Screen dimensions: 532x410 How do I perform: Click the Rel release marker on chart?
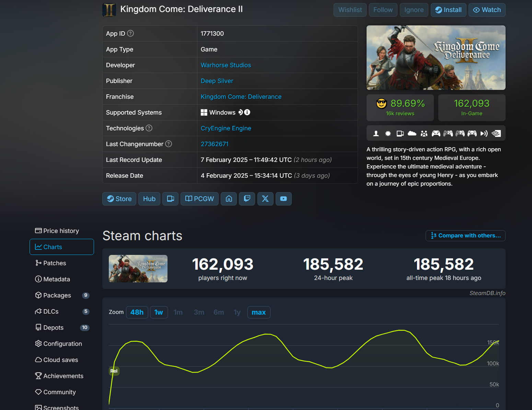click(114, 371)
